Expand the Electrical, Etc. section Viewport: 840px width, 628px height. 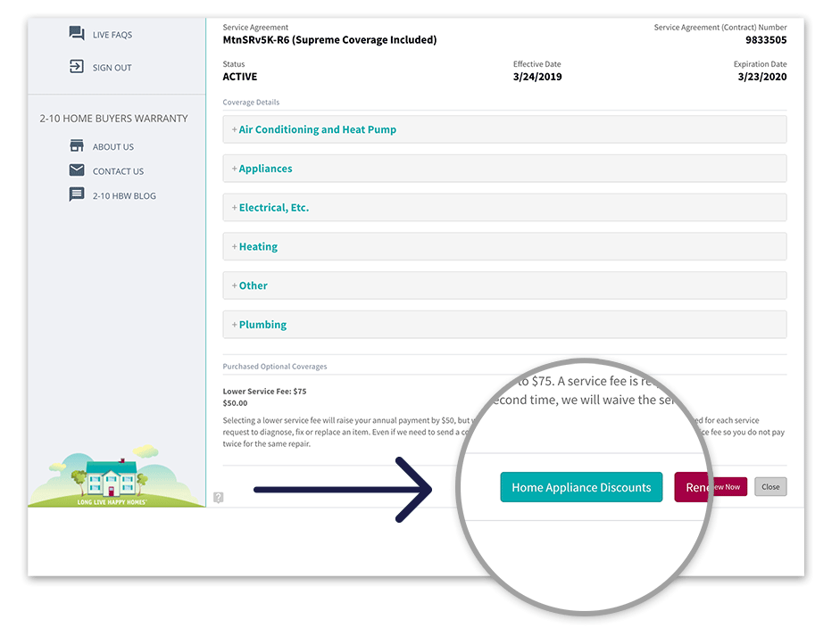504,208
